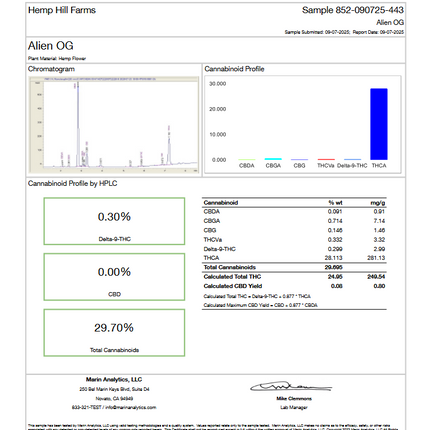
Task: Click the lab manager signature
Action: [291, 386]
